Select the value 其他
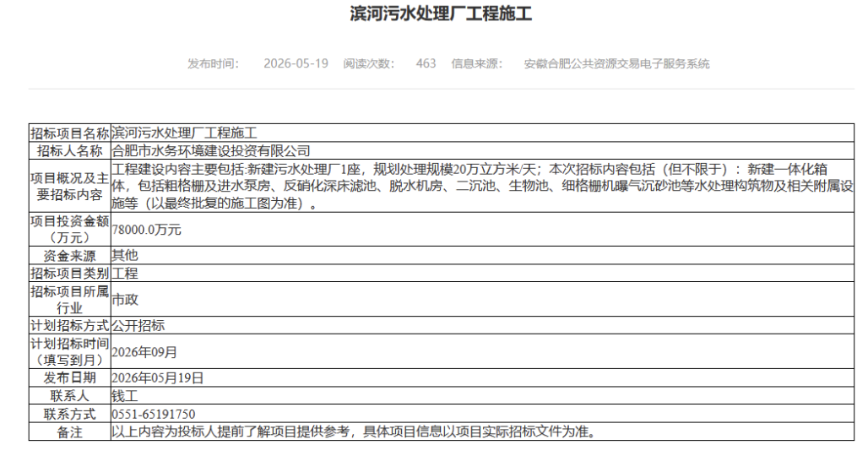The height and width of the screenshot is (456, 868). pos(125,255)
